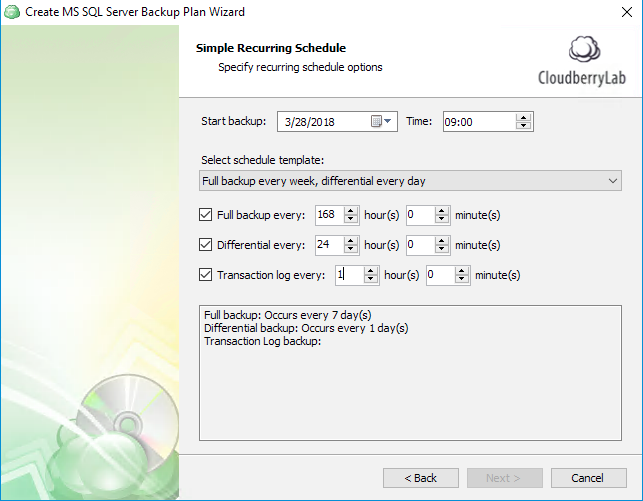Decrease Transaction log minutes with down arrow
Image resolution: width=643 pixels, height=501 pixels.
click(462, 279)
